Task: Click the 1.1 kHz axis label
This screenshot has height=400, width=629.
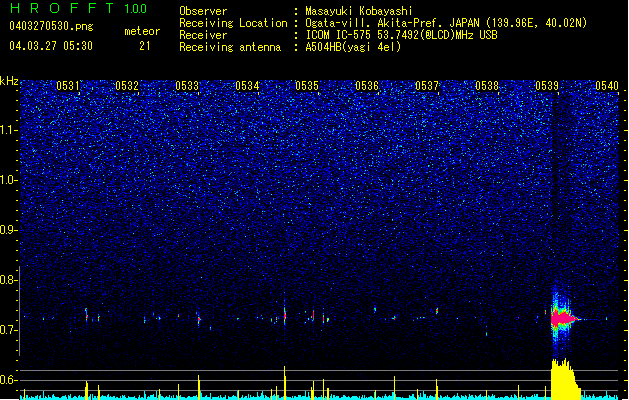Action: pos(8,130)
